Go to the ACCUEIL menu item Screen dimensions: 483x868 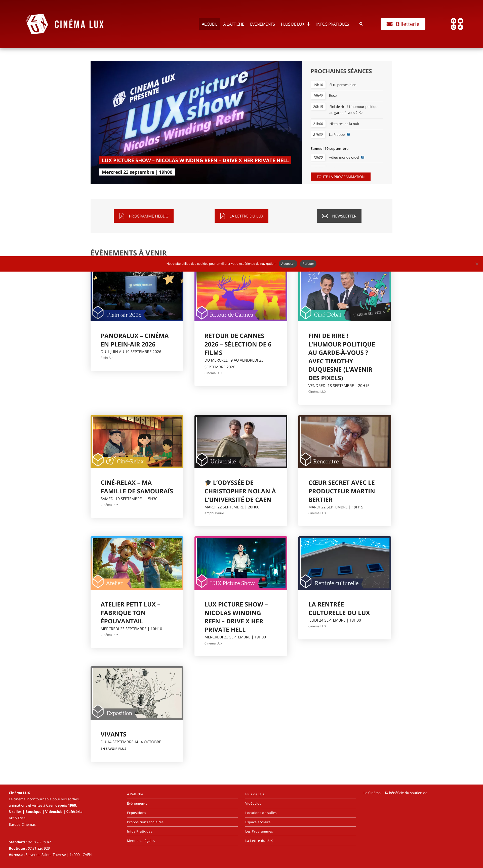point(209,24)
